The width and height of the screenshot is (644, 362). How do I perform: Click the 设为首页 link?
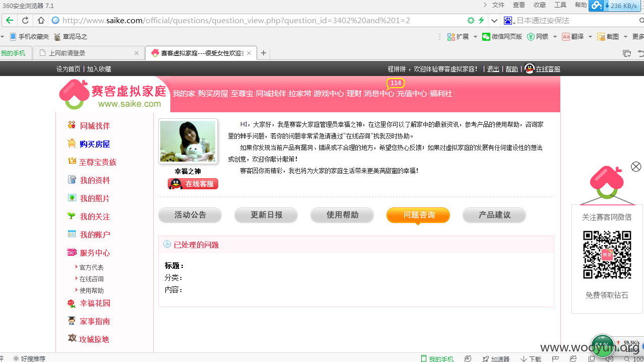tap(68, 69)
